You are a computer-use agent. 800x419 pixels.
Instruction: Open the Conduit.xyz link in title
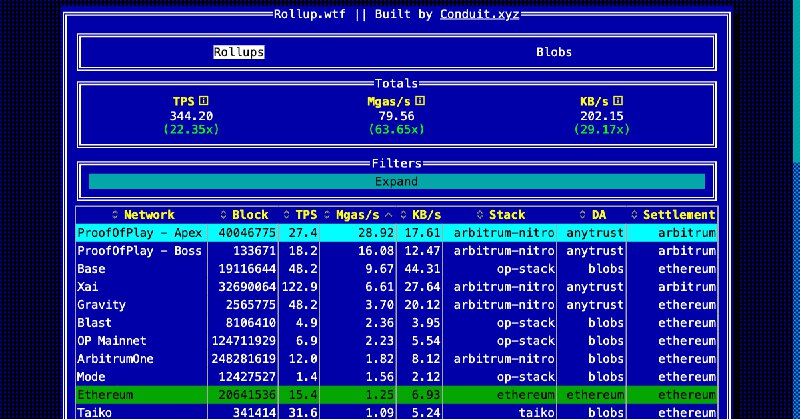click(x=479, y=14)
